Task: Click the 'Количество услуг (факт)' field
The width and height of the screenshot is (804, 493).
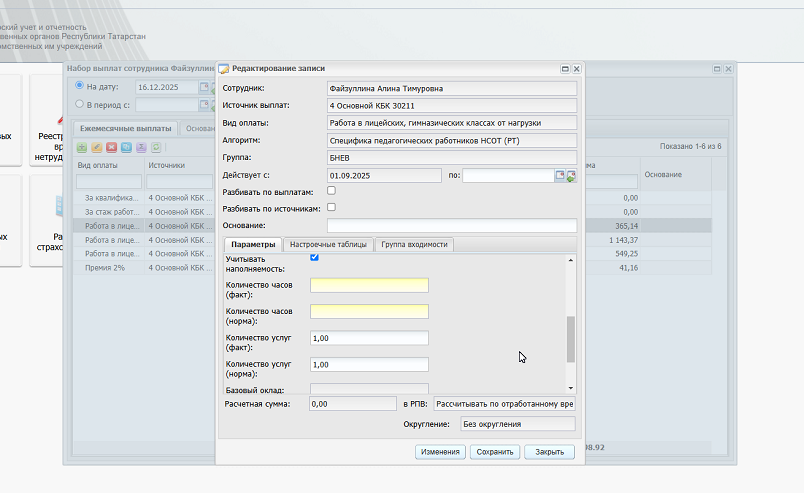Action: [x=369, y=338]
